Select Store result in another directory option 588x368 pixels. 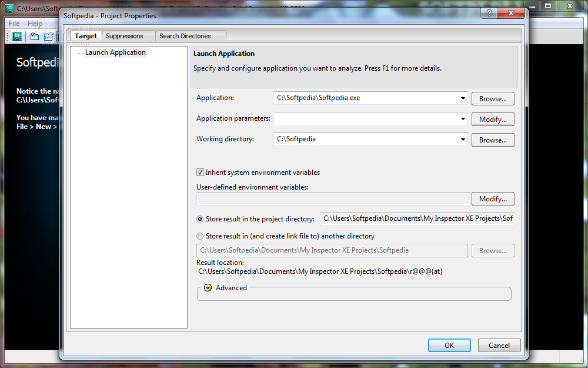point(200,236)
